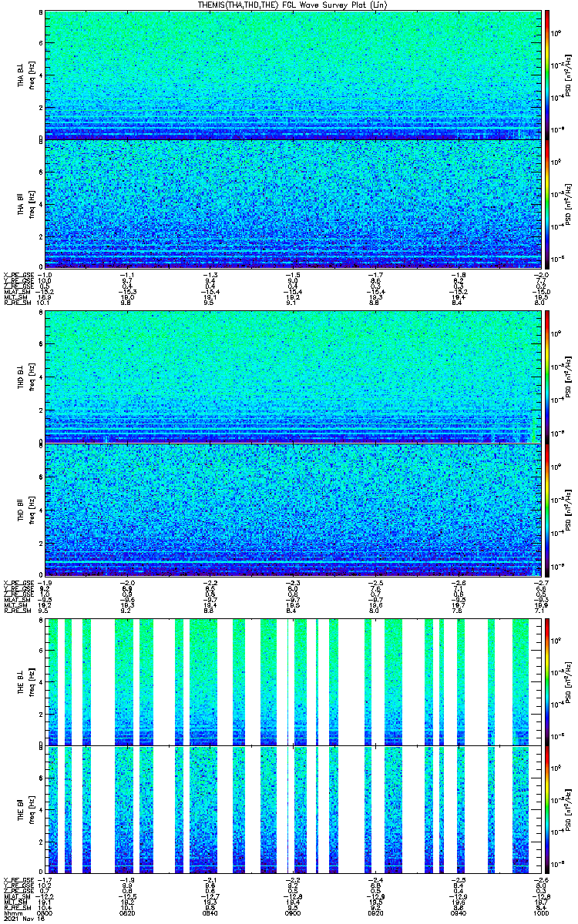Viewport: 578px width, 924px height.
Task: Click the color bar beside THE B-parallel panel
Action: pyautogui.click(x=547, y=809)
